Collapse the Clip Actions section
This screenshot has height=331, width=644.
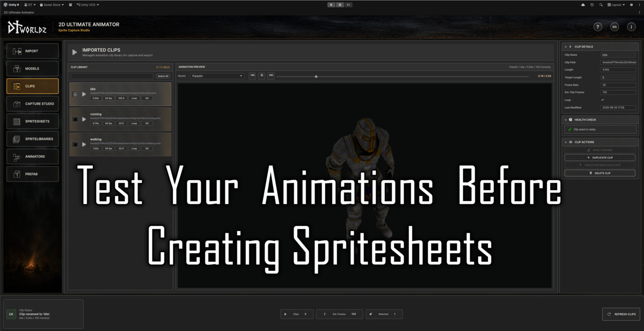click(565, 142)
